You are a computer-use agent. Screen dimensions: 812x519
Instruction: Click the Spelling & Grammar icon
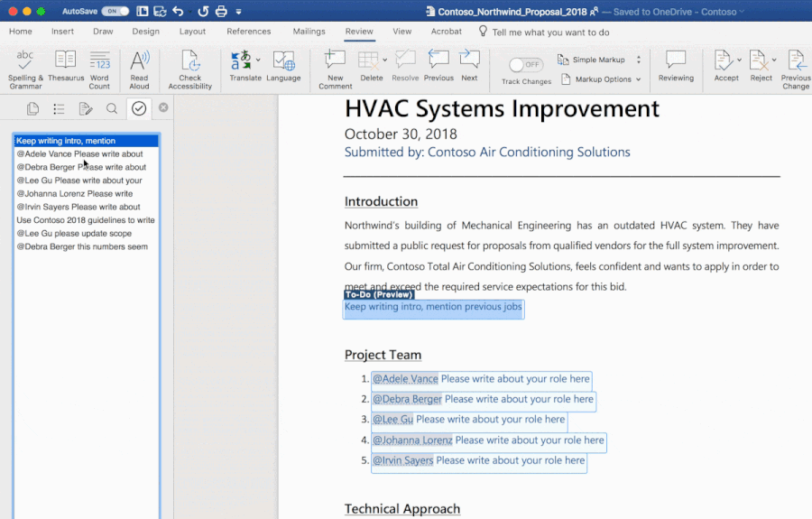point(25,61)
